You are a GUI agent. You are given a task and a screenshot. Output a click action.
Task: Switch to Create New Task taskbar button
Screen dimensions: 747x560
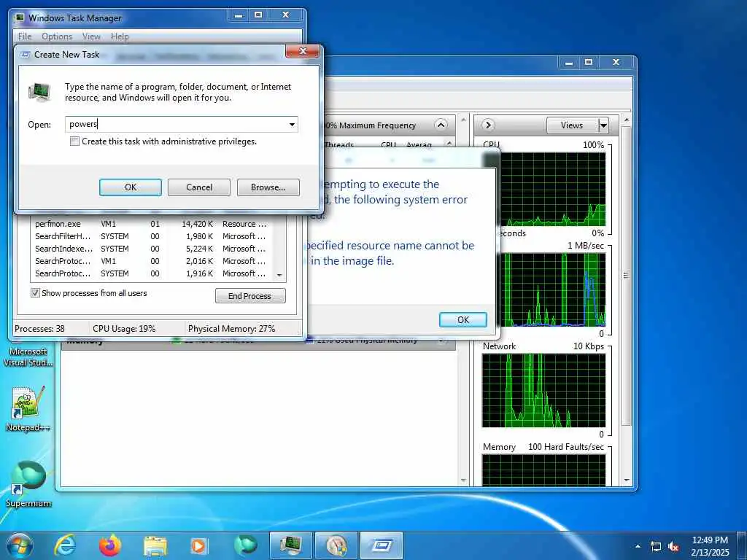tap(382, 545)
